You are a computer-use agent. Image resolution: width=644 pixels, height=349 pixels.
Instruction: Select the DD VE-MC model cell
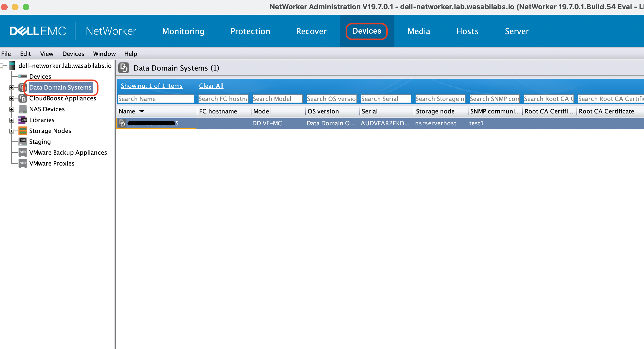[278, 123]
